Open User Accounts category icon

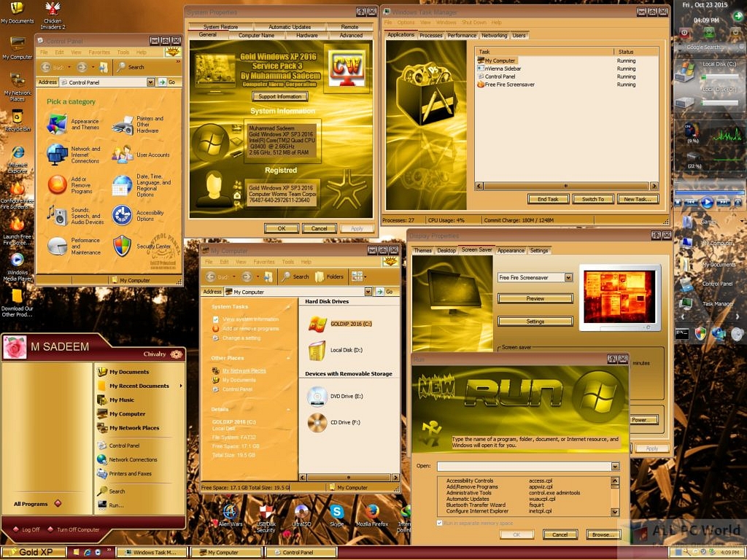click(123, 155)
